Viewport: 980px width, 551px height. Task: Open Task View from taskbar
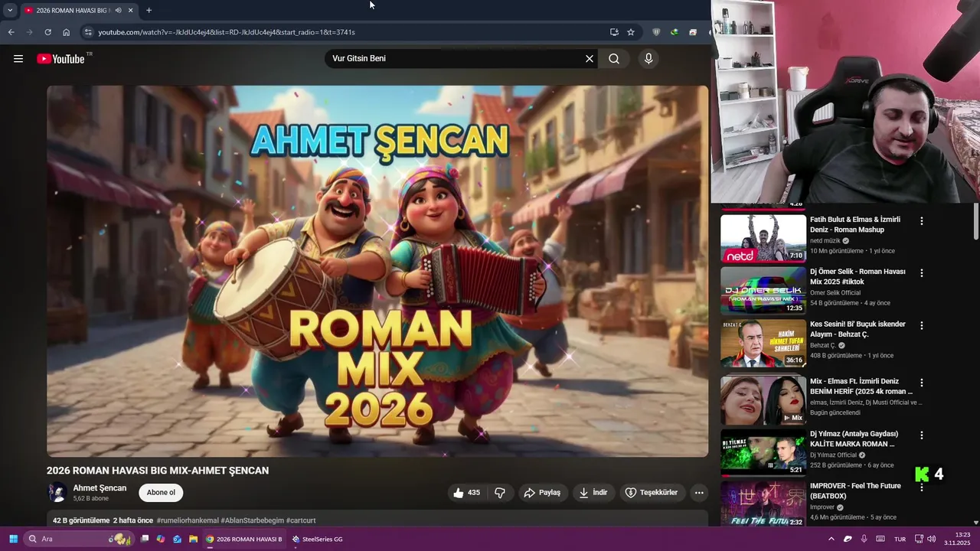144,539
